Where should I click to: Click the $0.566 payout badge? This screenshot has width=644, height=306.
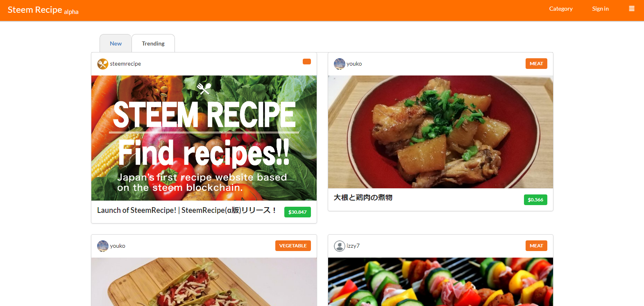pos(535,200)
